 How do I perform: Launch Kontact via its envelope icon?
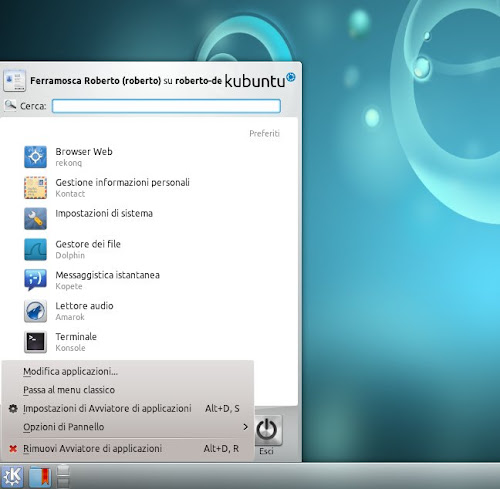tap(35, 188)
